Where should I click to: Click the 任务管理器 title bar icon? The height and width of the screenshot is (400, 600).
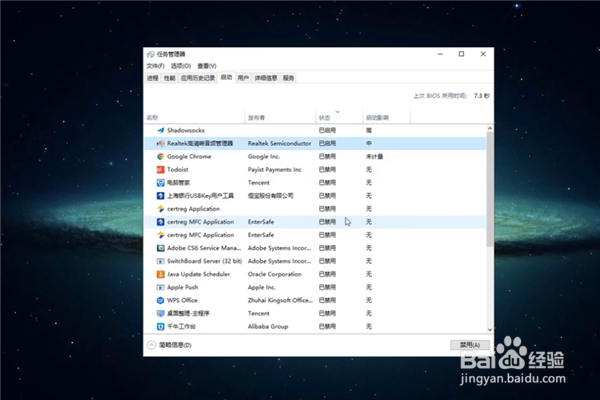tap(151, 54)
